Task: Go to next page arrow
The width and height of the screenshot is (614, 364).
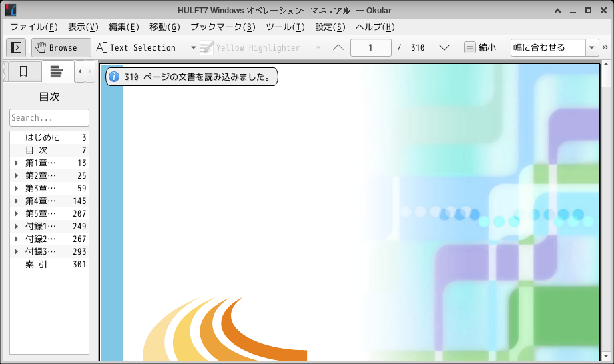Action: tap(444, 48)
